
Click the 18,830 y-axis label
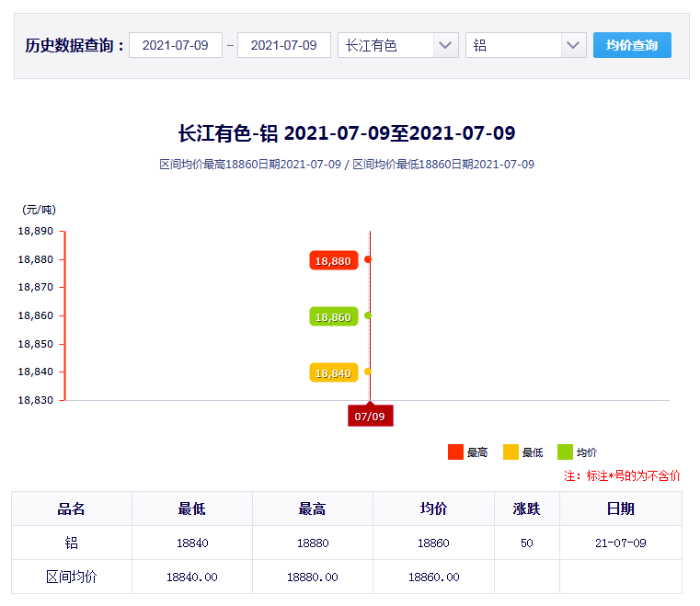(35, 400)
